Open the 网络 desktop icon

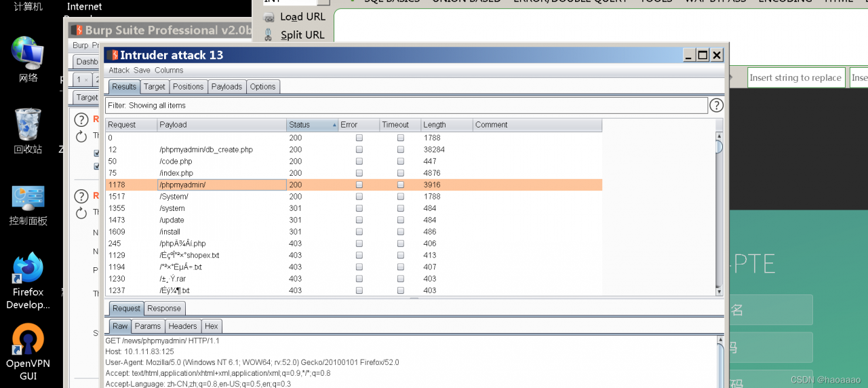(x=28, y=60)
